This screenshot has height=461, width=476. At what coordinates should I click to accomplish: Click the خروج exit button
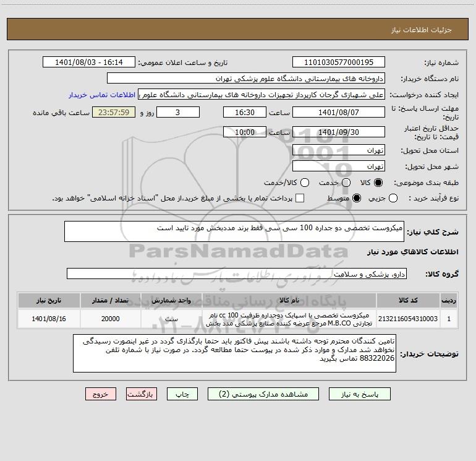pyautogui.click(x=101, y=394)
